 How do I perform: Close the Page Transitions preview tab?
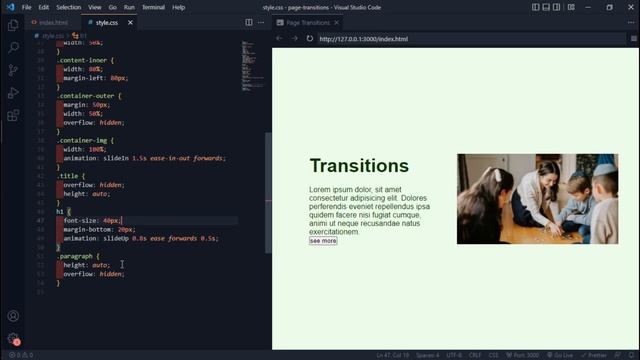tap(337, 22)
